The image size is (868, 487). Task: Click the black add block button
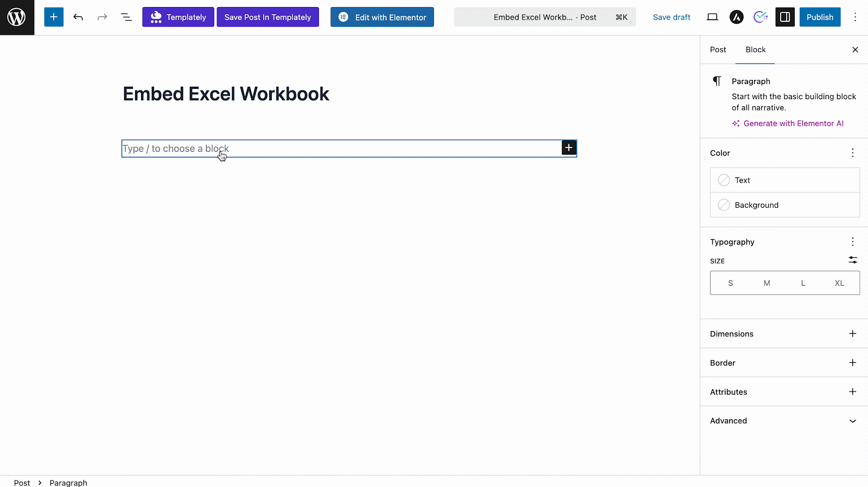pos(569,148)
